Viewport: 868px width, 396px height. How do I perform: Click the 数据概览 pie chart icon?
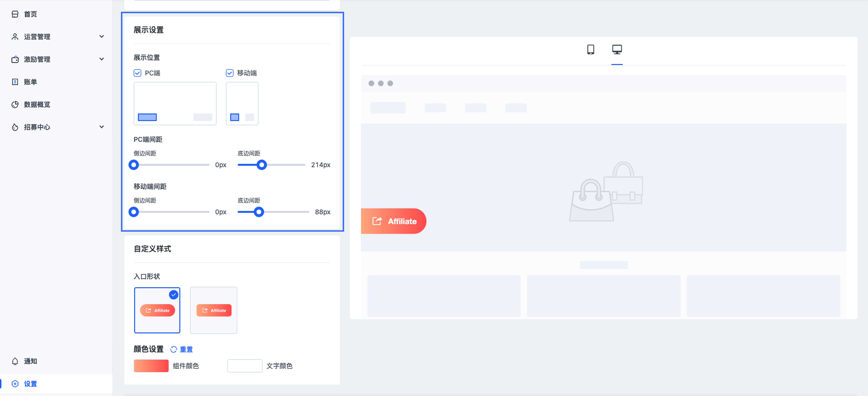pos(15,105)
